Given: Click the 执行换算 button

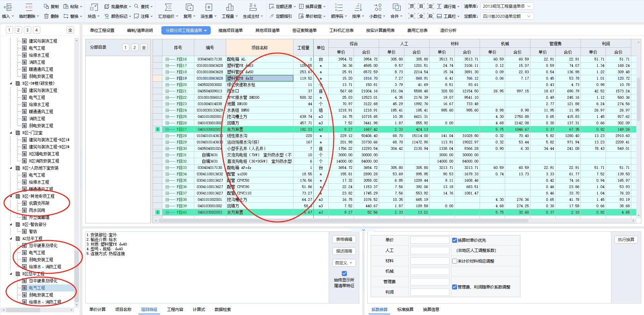Looking at the screenshot, I should 626,239.
